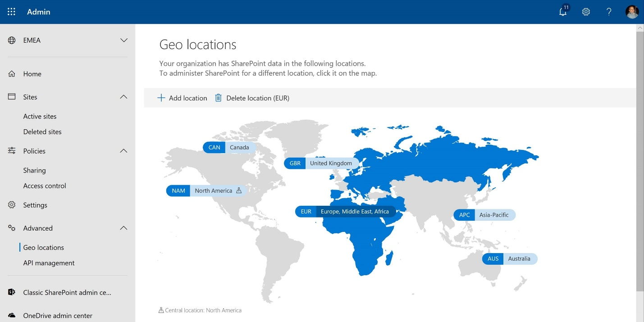
Task: Collapse the Advanced section
Action: [x=124, y=228]
